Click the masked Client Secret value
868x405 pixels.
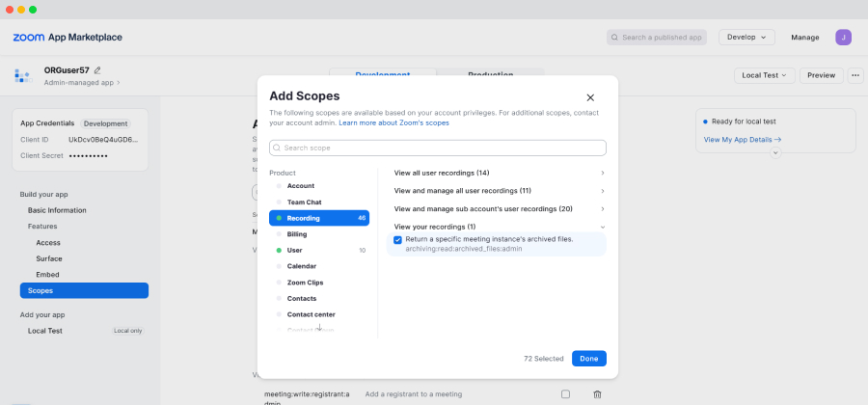pos(88,156)
